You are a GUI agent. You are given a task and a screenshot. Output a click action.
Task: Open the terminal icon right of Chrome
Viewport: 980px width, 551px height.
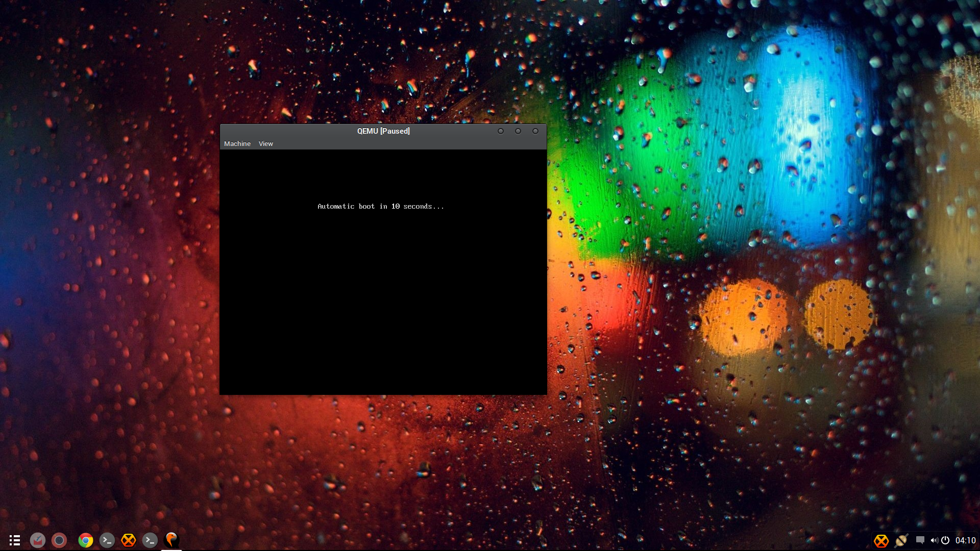pyautogui.click(x=107, y=540)
